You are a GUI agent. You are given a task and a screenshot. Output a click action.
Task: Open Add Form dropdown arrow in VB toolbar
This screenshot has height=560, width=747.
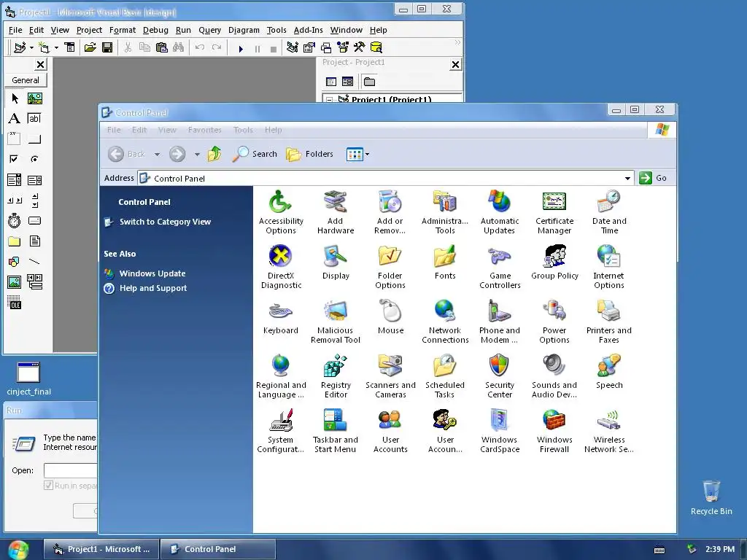[56, 47]
